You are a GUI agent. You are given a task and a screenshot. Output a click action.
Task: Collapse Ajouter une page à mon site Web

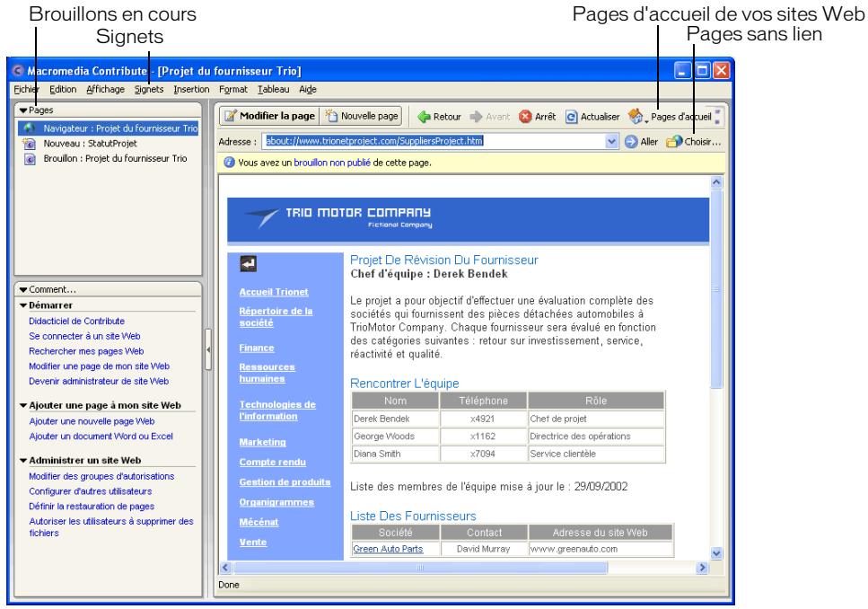point(23,405)
